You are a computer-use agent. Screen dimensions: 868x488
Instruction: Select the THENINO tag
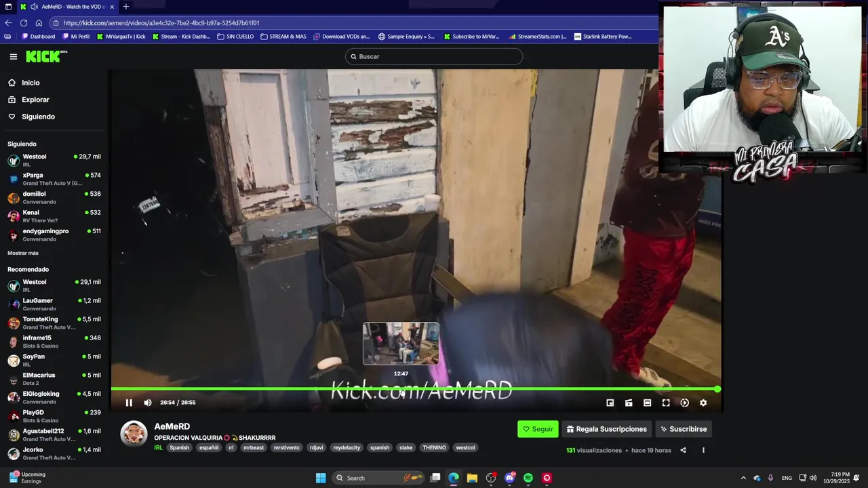pyautogui.click(x=434, y=448)
